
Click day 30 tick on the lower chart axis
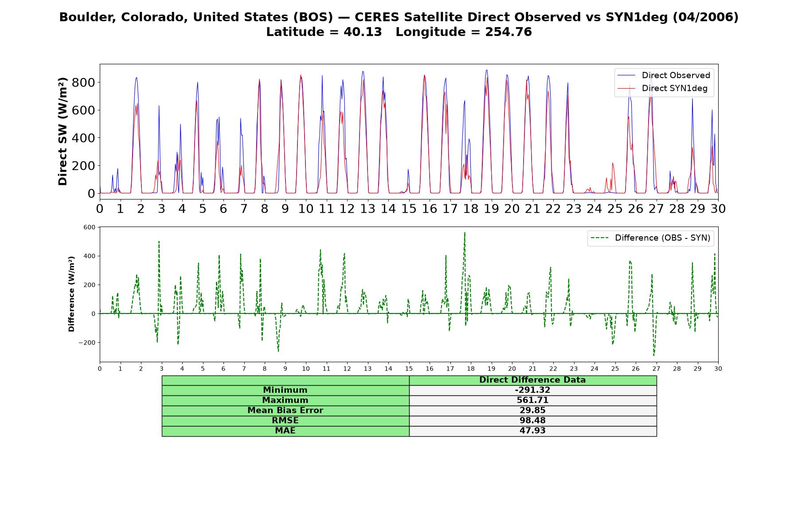tap(718, 369)
